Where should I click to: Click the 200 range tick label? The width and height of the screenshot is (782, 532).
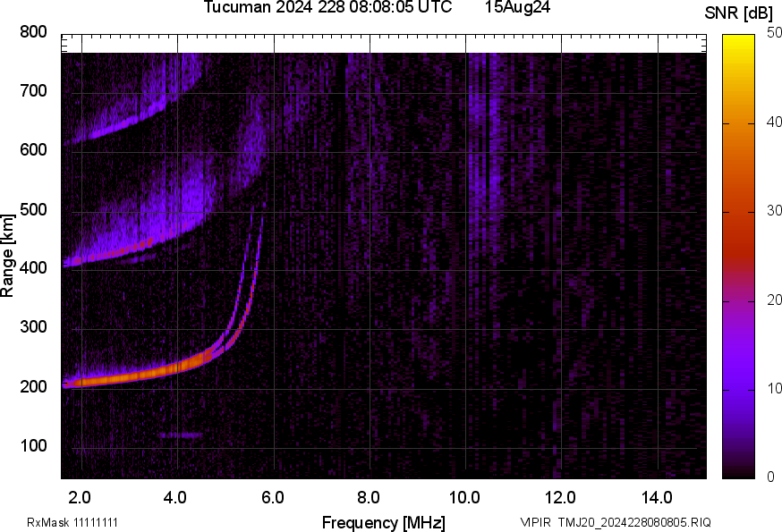[33, 386]
